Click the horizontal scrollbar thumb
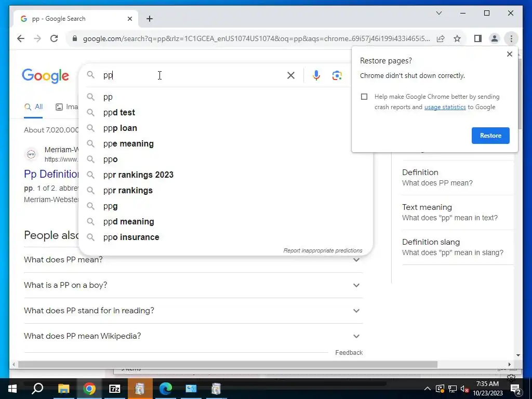 pyautogui.click(x=228, y=364)
